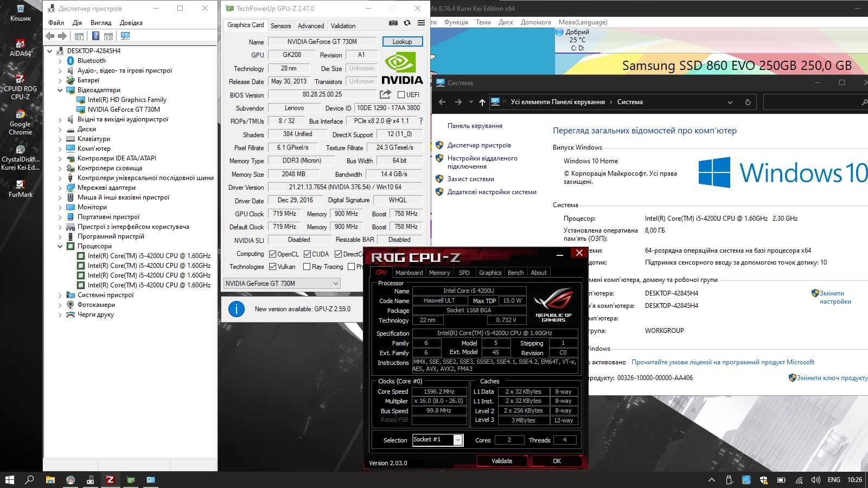Open the GPU-Z hamburger menu icon
This screenshot has width=868, height=488.
click(421, 23)
